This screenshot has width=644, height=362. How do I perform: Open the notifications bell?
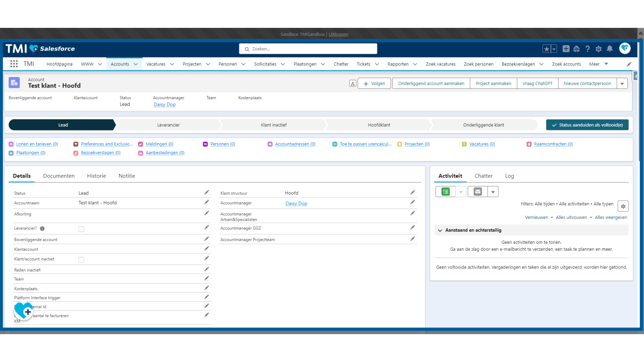coord(610,49)
